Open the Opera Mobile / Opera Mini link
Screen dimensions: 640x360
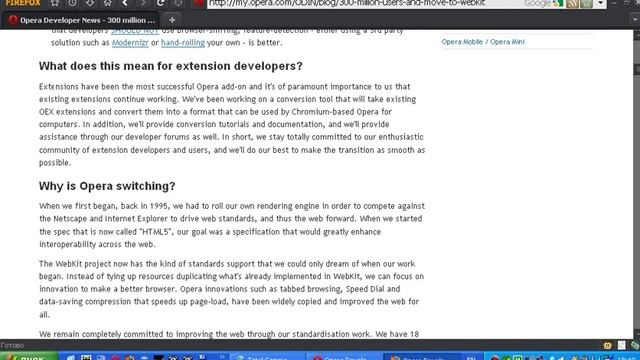tap(483, 42)
